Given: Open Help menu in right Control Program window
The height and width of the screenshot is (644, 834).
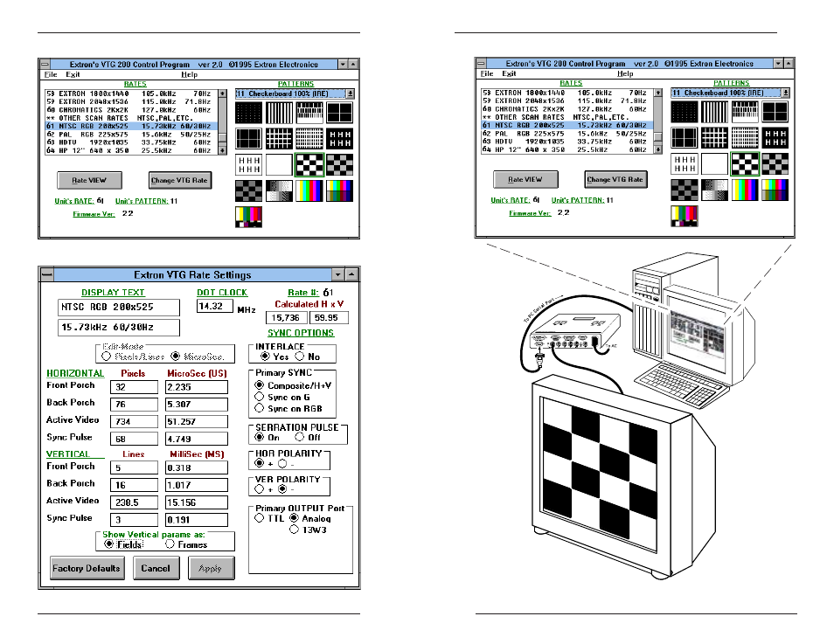Looking at the screenshot, I should coord(625,73).
